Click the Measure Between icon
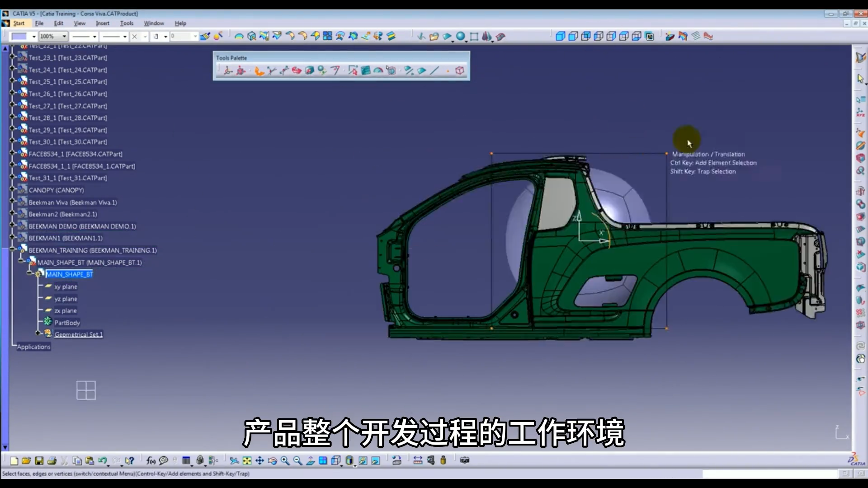Screen dimensions: 868x488 [418, 460]
